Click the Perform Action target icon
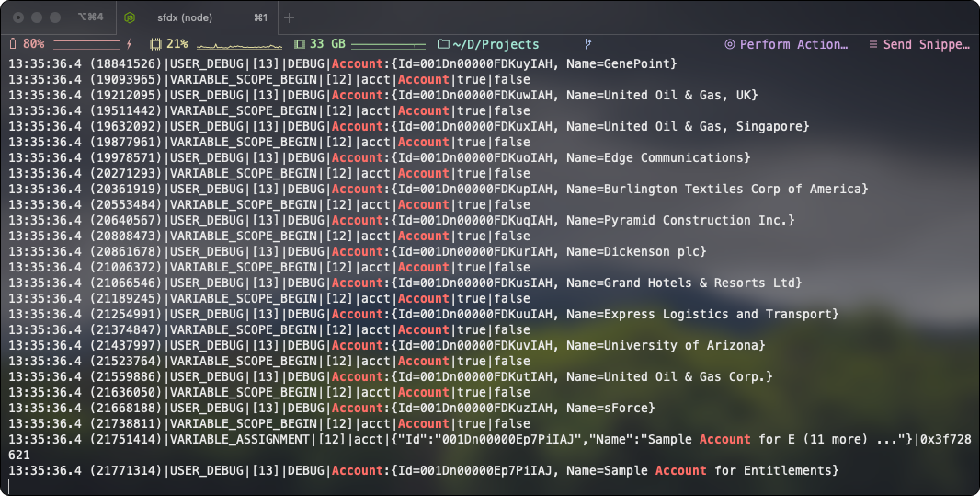This screenshot has width=980, height=496. pyautogui.click(x=729, y=44)
